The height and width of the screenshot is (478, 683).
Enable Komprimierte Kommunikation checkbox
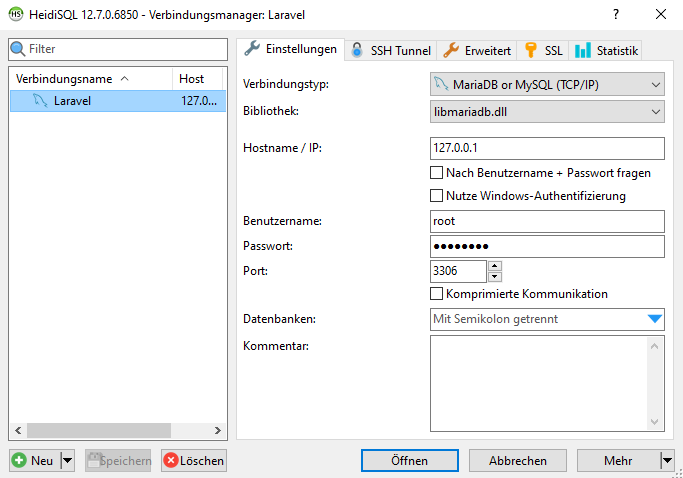(x=436, y=294)
